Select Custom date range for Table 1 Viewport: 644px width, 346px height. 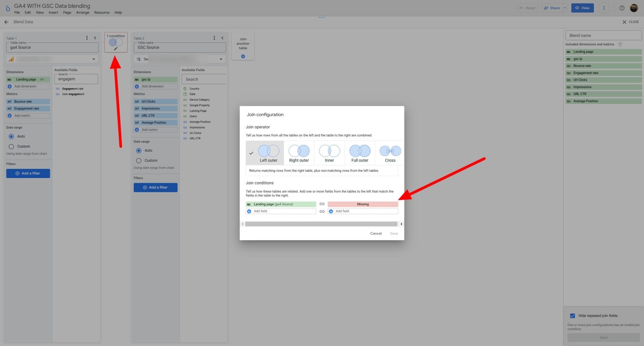tap(11, 146)
